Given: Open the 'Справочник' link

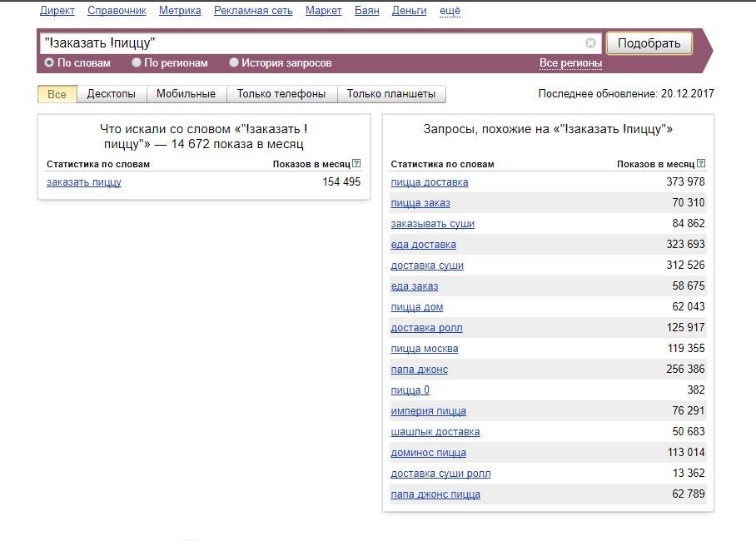Looking at the screenshot, I should tap(117, 11).
